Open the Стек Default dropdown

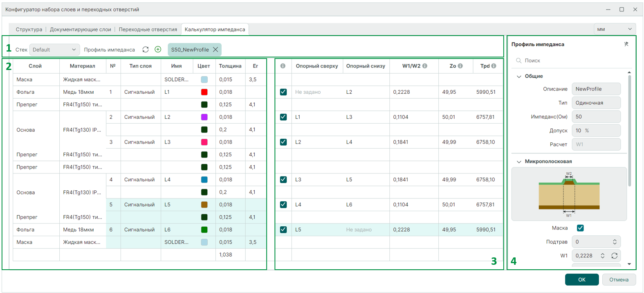[54, 50]
